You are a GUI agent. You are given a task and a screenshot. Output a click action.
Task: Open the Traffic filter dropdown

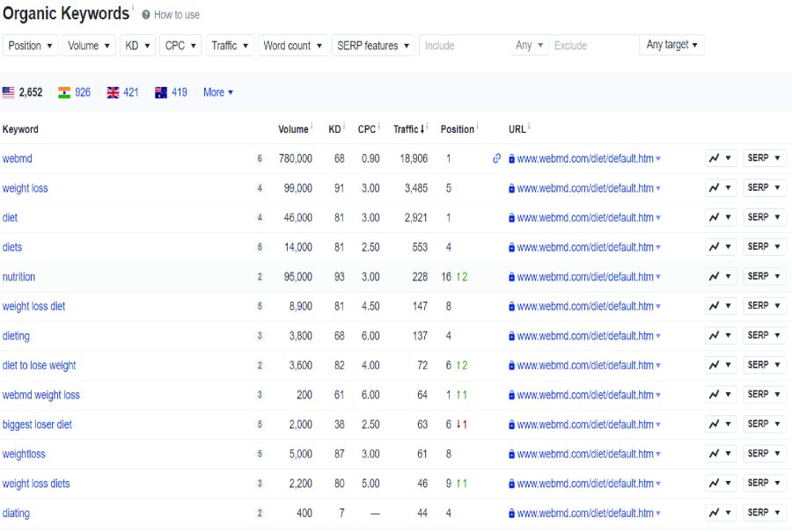230,46
